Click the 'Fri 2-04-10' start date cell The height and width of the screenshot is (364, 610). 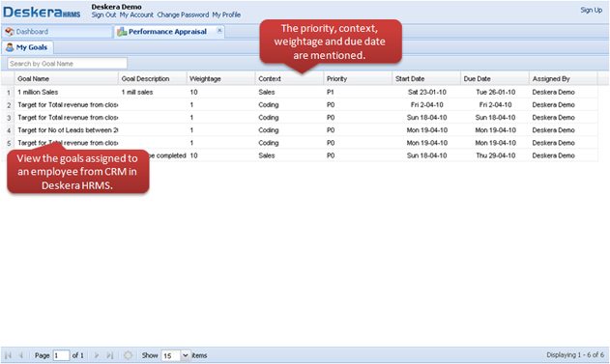pos(426,105)
